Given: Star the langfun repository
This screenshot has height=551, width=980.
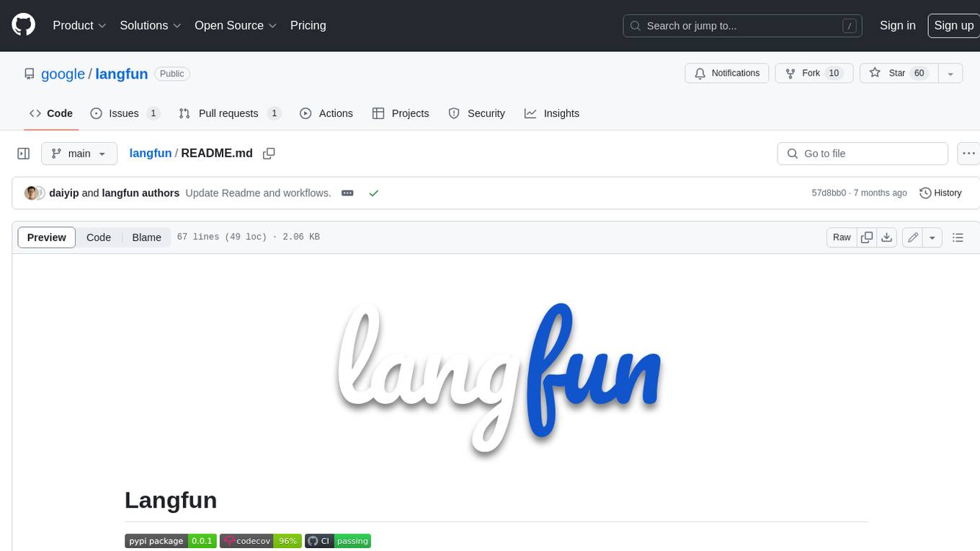Looking at the screenshot, I should [x=898, y=74].
